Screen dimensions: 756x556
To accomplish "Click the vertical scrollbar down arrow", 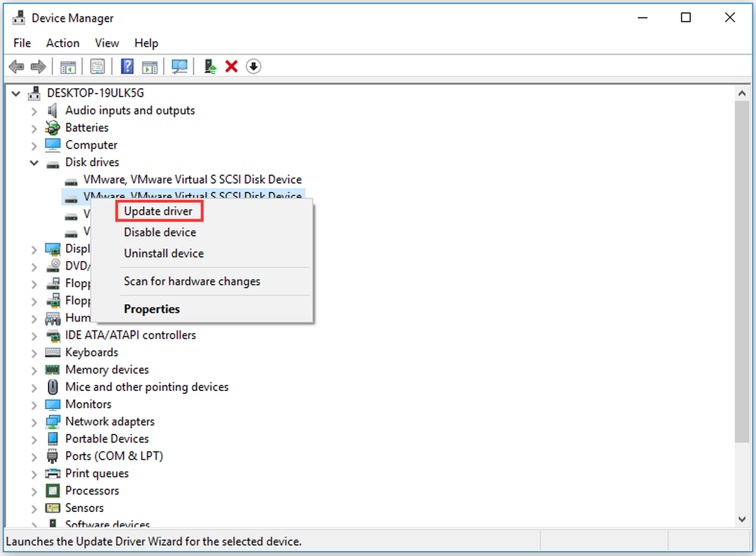I will (x=743, y=519).
